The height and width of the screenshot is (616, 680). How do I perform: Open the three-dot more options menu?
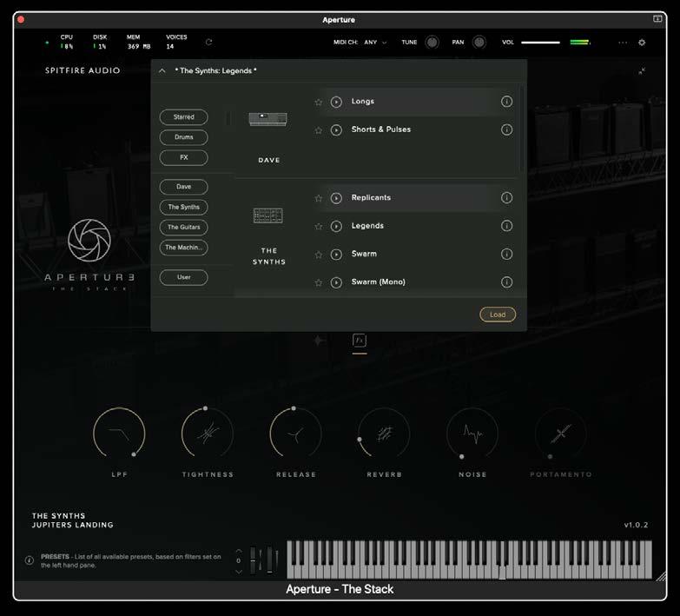[623, 43]
